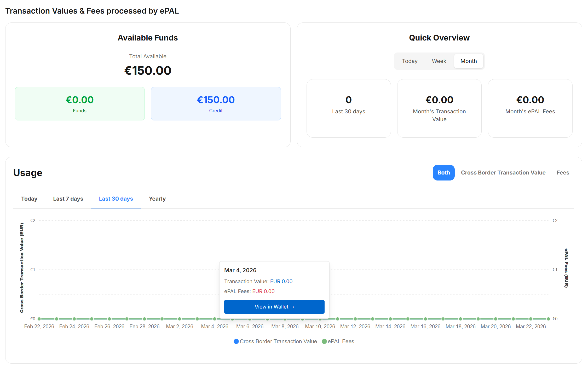Click the Mar 20, 2026 data point
This screenshot has width=588, height=367.
[x=496, y=319]
